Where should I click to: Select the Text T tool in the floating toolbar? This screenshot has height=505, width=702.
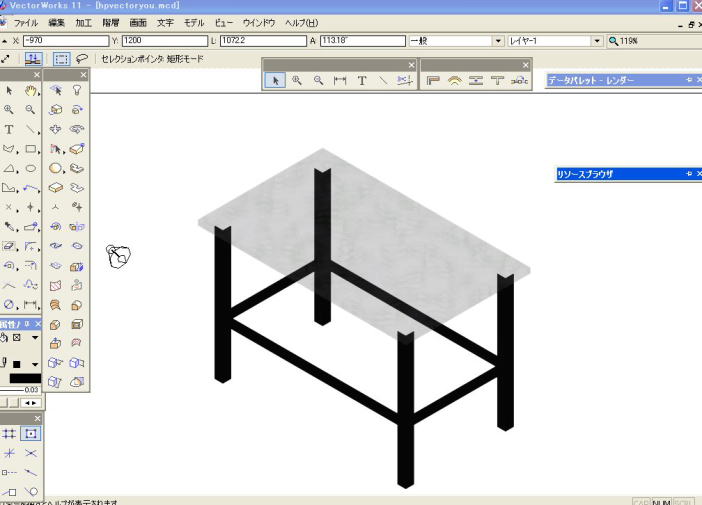point(362,81)
